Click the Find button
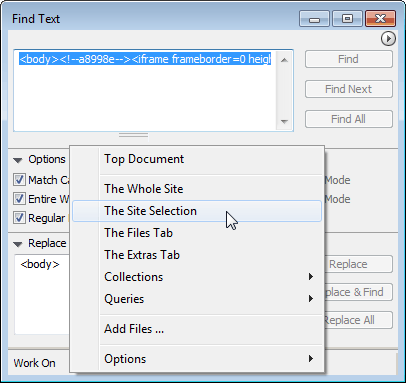406x383 pixels. pos(349,59)
